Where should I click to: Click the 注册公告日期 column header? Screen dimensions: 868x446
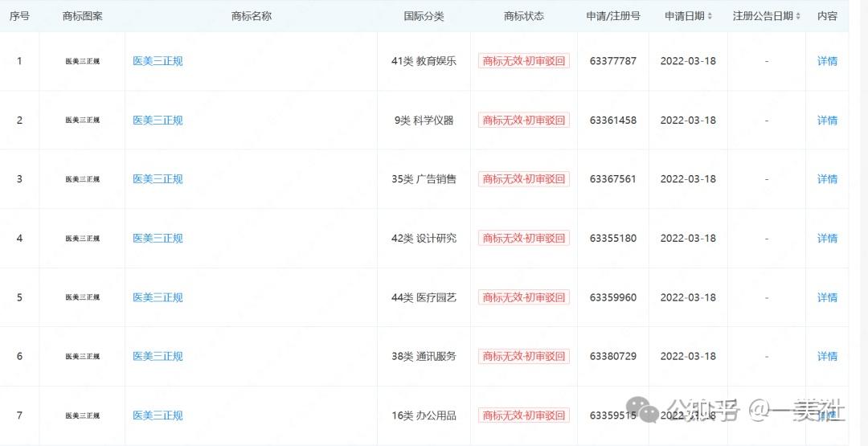tap(762, 16)
